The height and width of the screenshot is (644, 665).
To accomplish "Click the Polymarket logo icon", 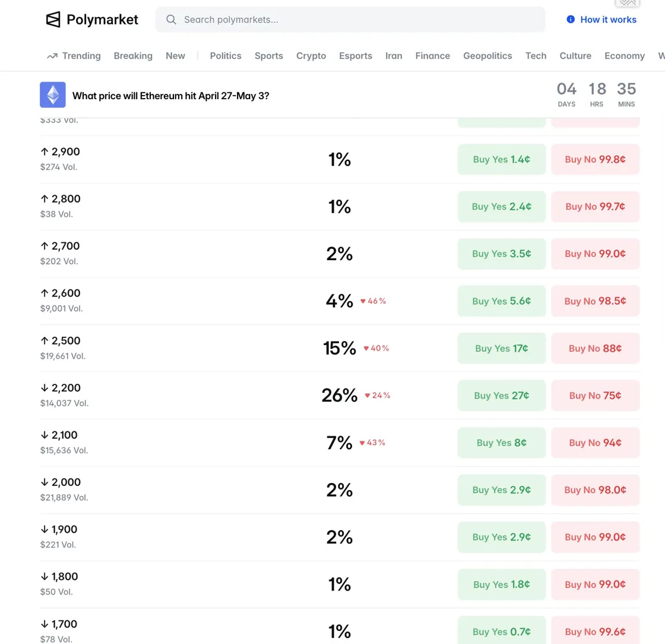I will [53, 20].
